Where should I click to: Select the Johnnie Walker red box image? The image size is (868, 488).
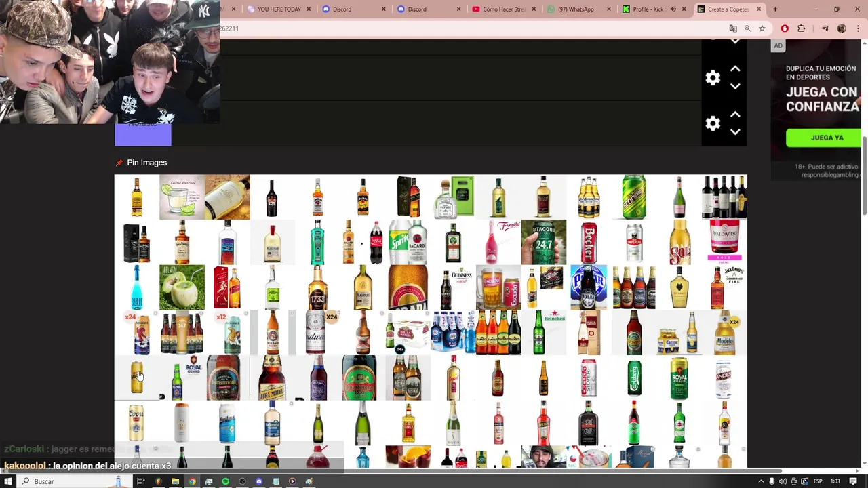226,287
